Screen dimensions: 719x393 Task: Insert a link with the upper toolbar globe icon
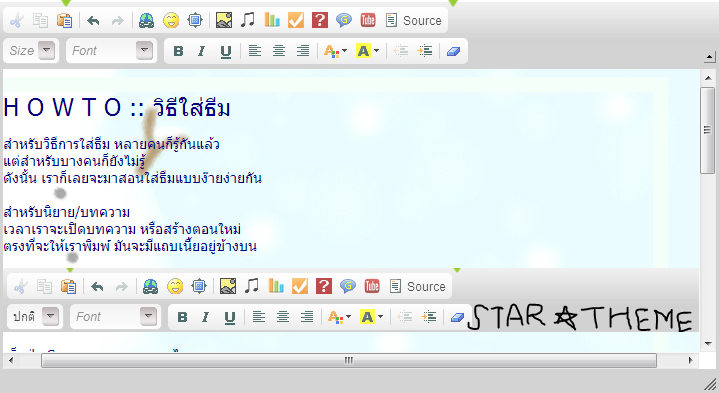click(146, 21)
